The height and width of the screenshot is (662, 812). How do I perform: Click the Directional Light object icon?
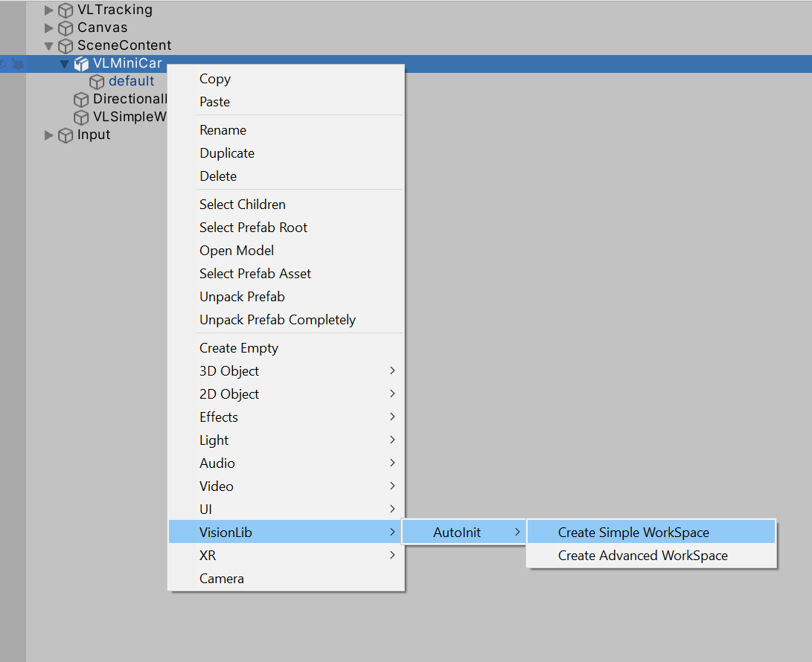(81, 100)
